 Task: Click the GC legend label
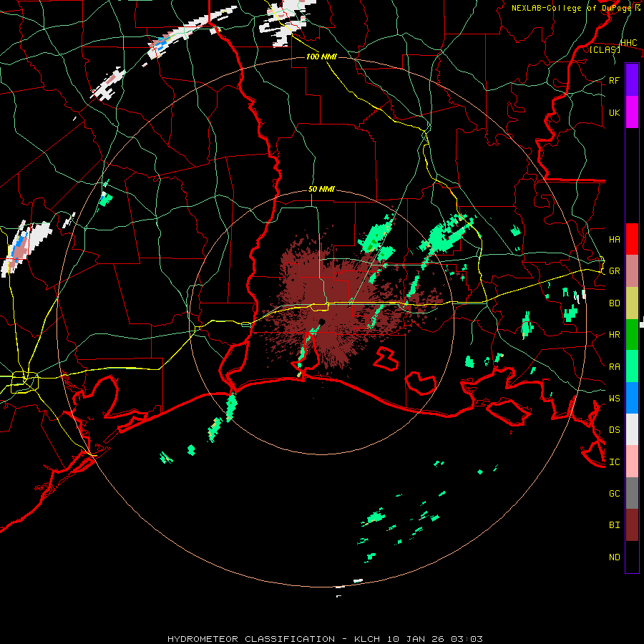(614, 493)
